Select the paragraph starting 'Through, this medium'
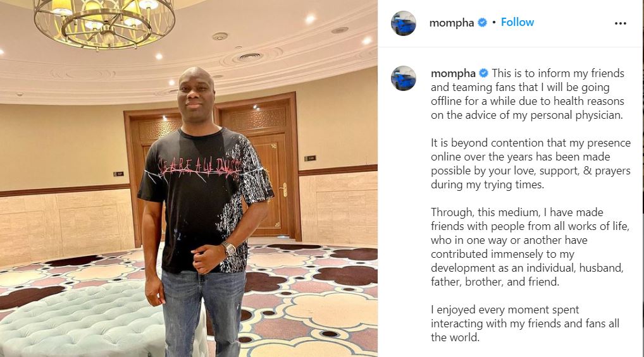The width and height of the screenshot is (644, 357). click(530, 247)
